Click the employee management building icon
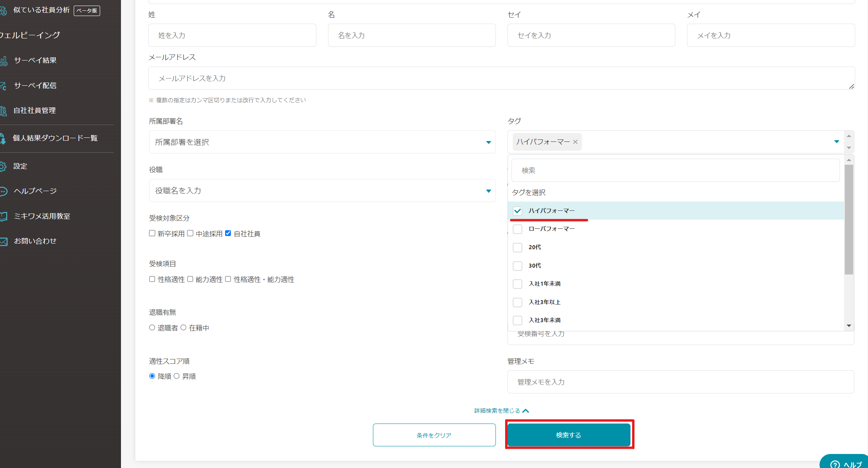This screenshot has width=868, height=468. 3,111
